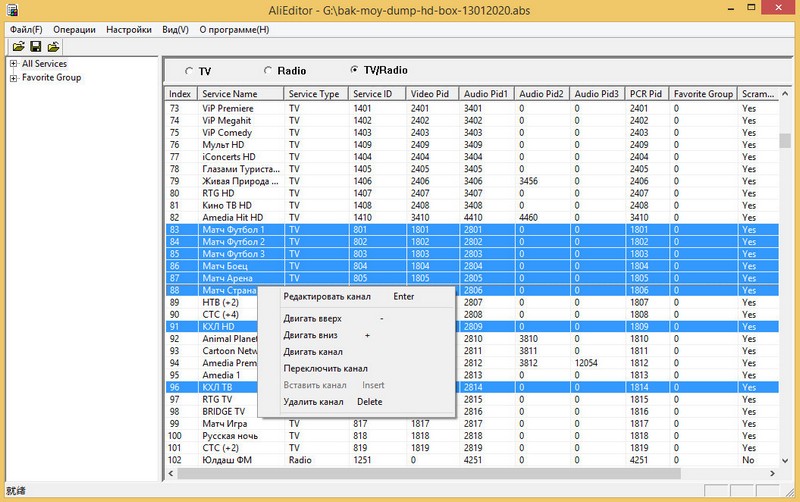Open the Настройки menu
The height and width of the screenshot is (502, 800).
pos(129,30)
